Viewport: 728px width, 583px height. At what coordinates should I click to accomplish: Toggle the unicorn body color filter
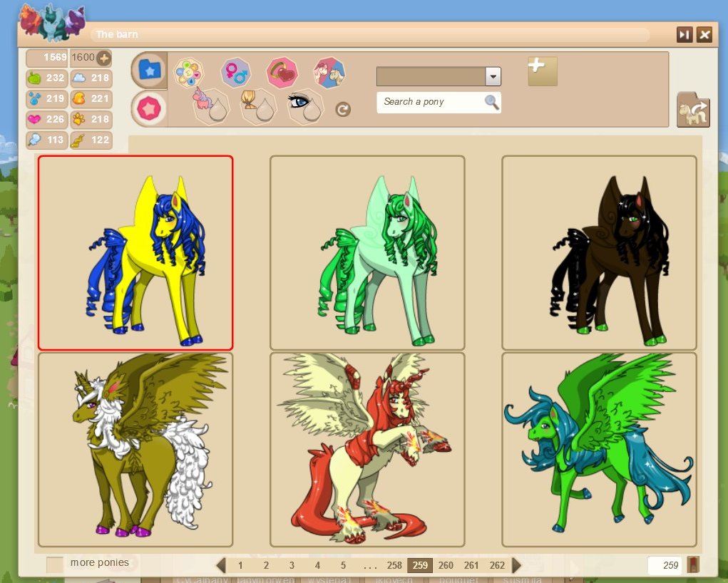[x=211, y=105]
